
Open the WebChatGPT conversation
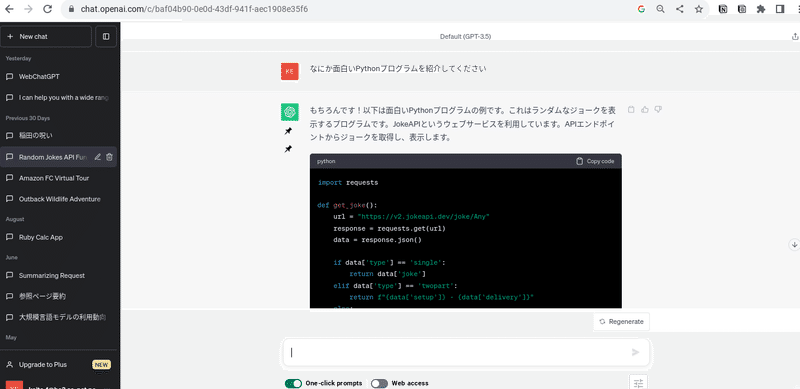point(58,77)
